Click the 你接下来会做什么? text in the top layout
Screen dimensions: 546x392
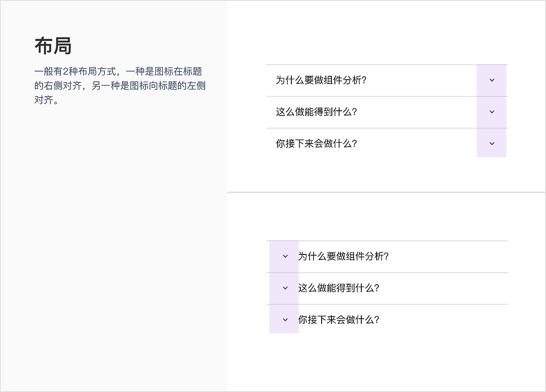(x=316, y=144)
